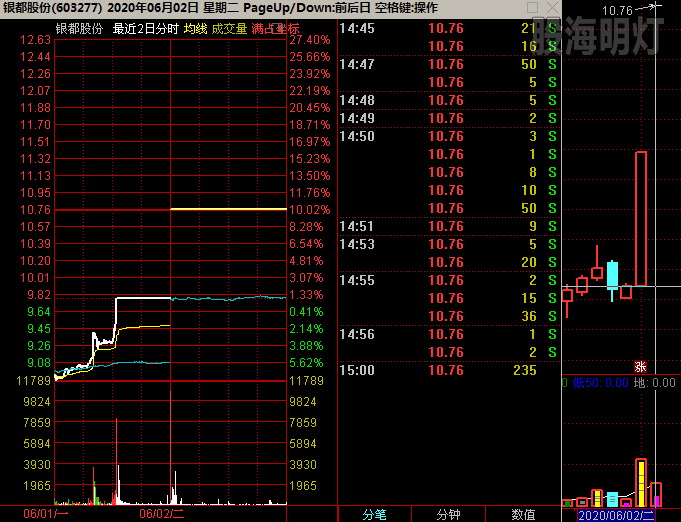This screenshot has height=522, width=681.
Task: Click the 地: 0.00 indicator text
Action: click(x=655, y=383)
